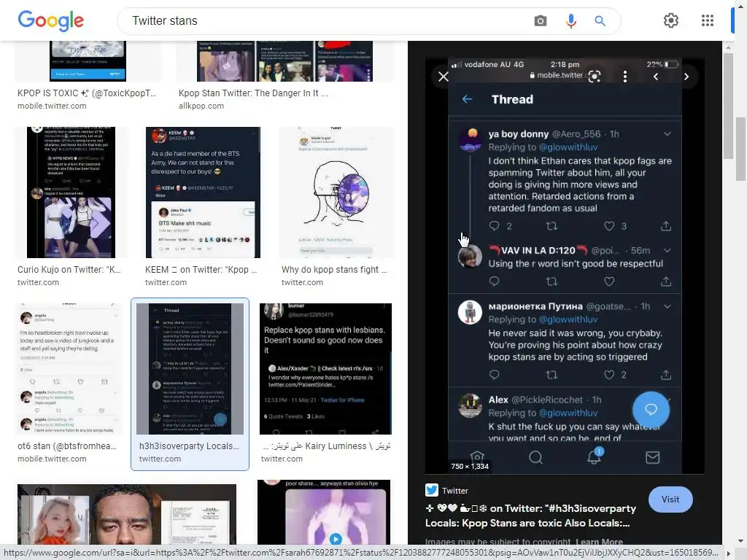The height and width of the screenshot is (560, 747).
Task: Click the blue search magnifier button
Action: 600,21
